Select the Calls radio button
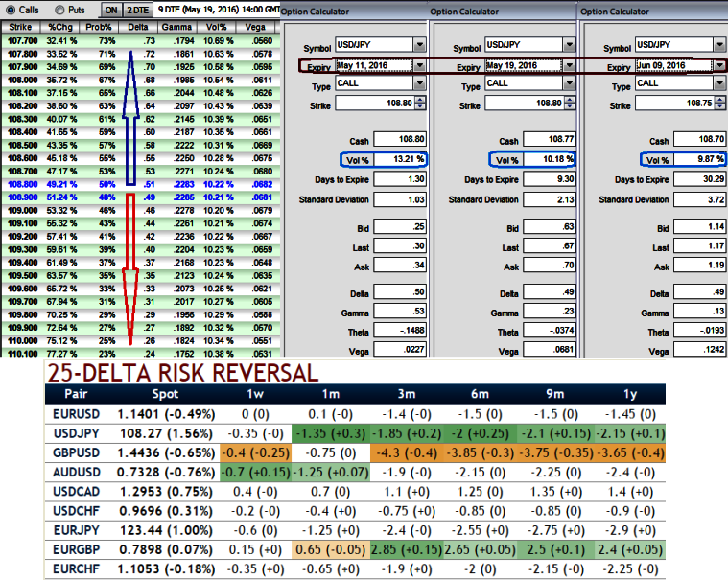 click(11, 10)
